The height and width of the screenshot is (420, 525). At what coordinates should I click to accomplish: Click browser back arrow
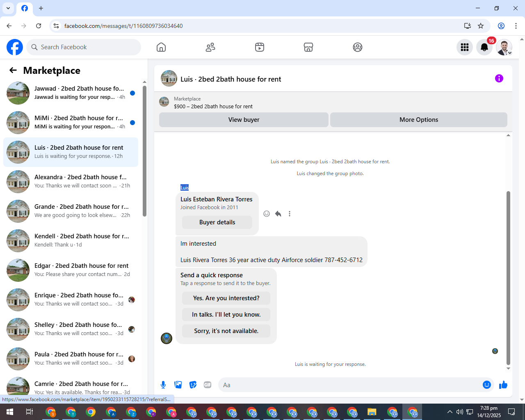pyautogui.click(x=9, y=26)
